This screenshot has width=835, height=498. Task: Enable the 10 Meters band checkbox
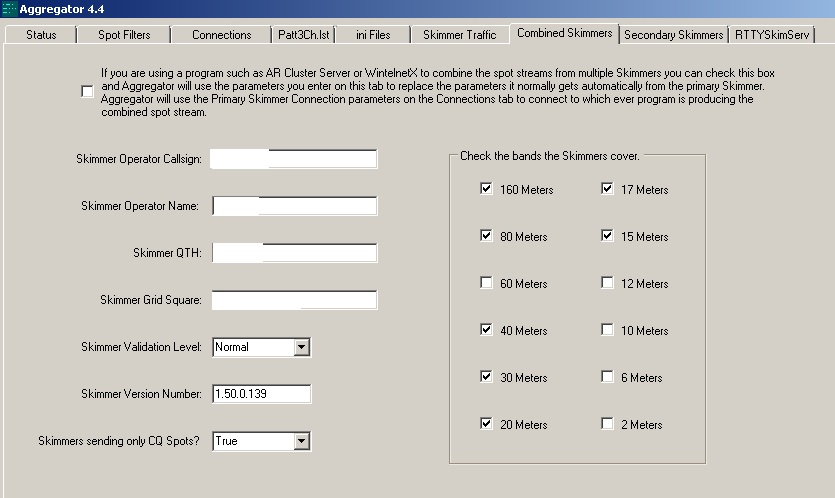(x=608, y=330)
